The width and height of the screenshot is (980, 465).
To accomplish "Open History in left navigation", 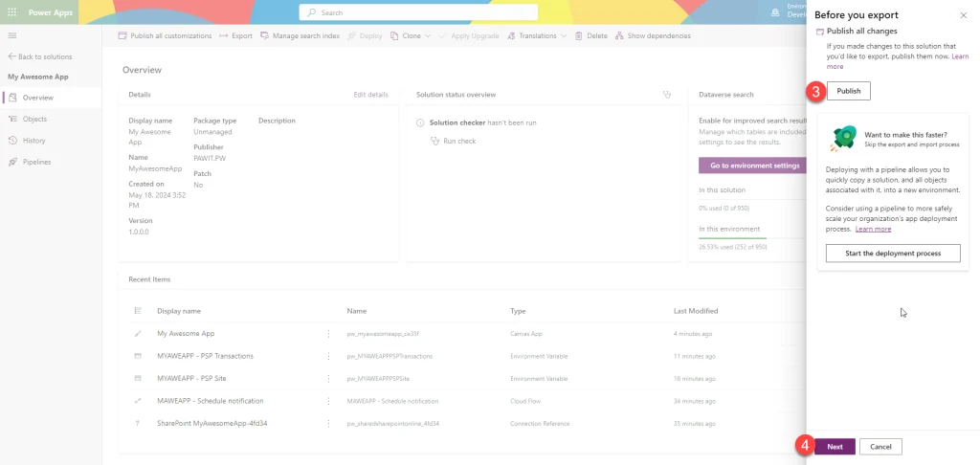I will tap(51, 141).
